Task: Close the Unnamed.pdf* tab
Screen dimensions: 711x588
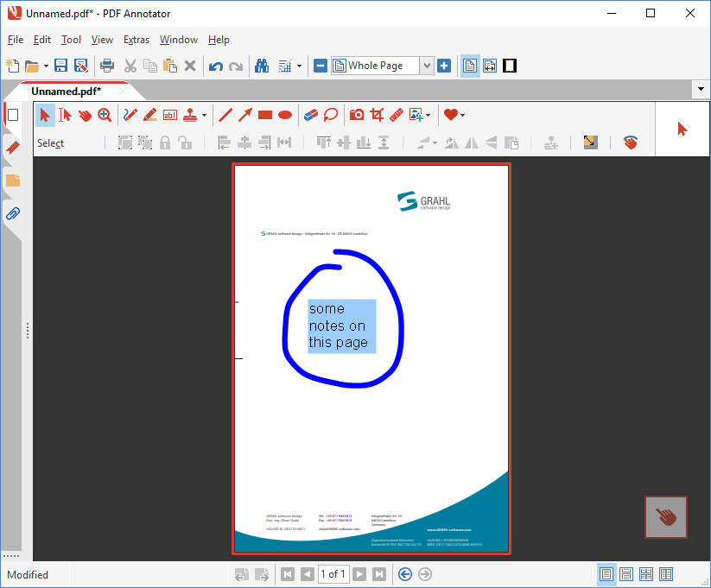Action: click(123, 92)
